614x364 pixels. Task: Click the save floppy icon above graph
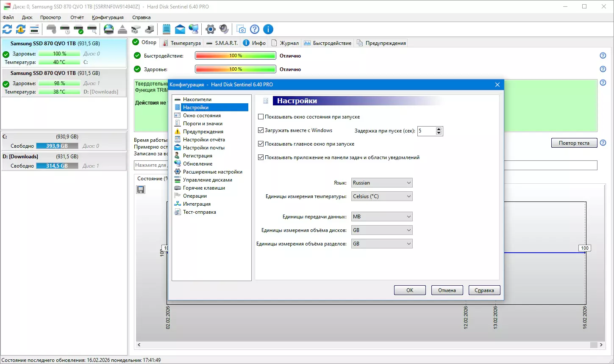[x=141, y=190]
